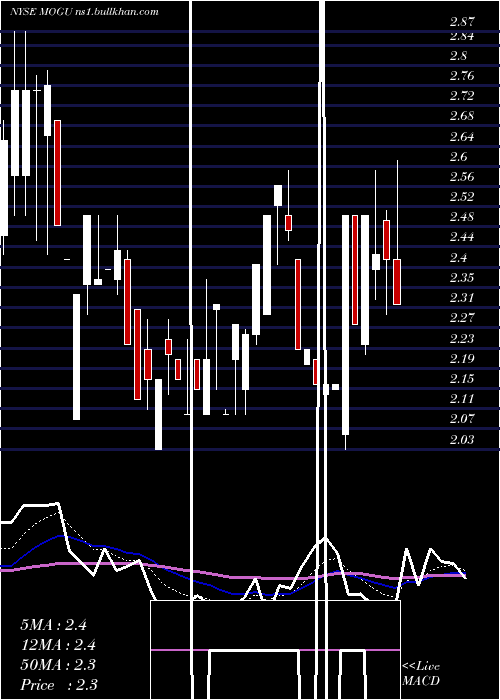
Task: Click the 2.52 price axis label
Action: click(462, 197)
